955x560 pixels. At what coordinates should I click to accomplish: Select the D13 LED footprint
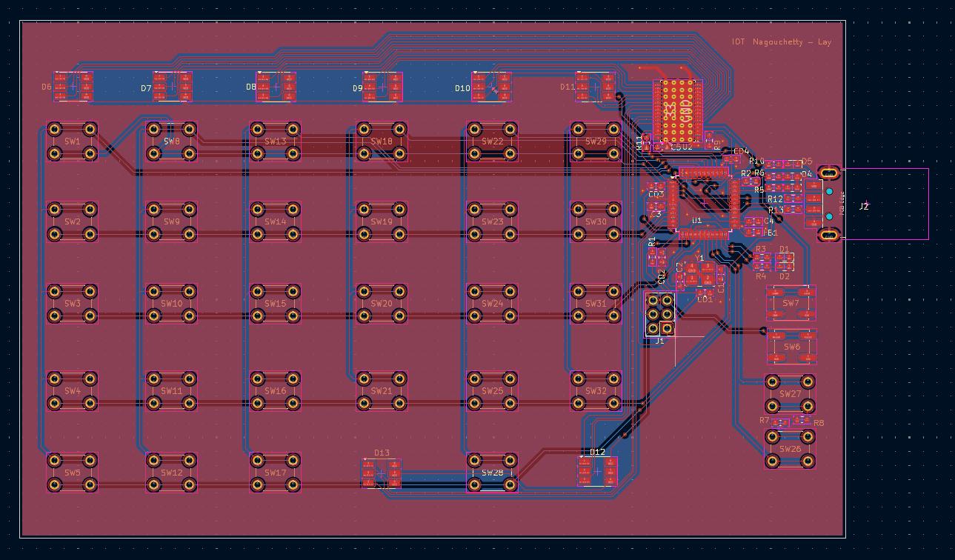[382, 473]
